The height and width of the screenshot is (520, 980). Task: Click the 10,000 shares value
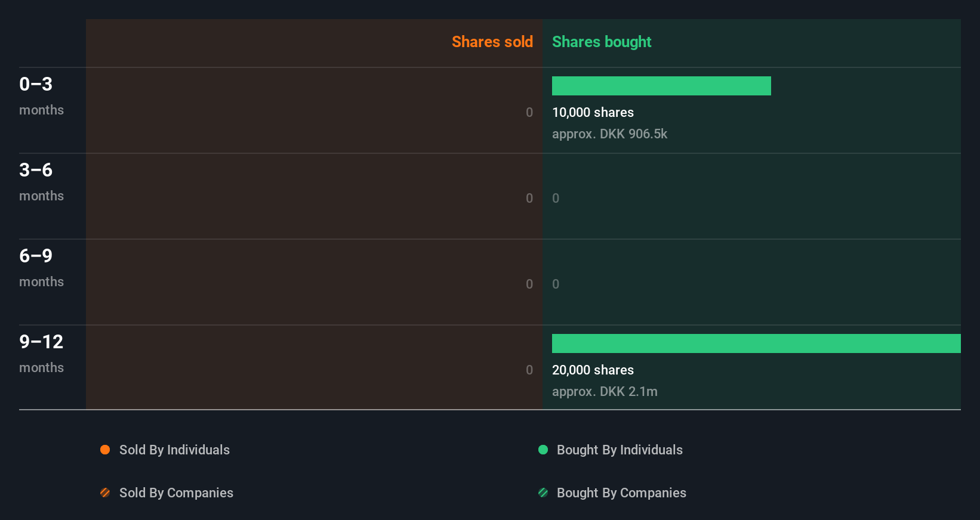point(593,112)
